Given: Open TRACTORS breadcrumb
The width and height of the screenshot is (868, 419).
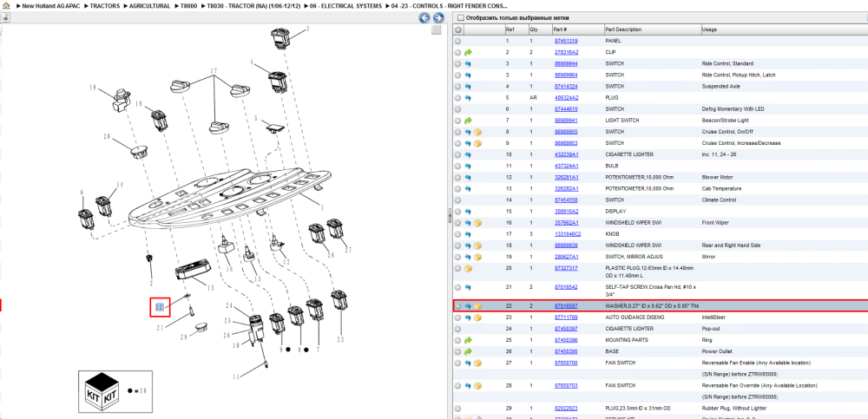Looking at the screenshot, I should (105, 5).
